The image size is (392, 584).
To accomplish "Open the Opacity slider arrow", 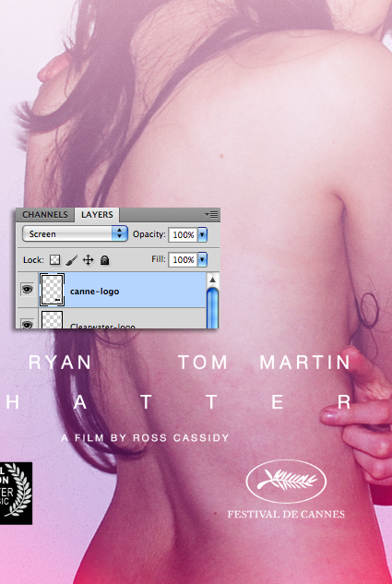I will point(202,234).
